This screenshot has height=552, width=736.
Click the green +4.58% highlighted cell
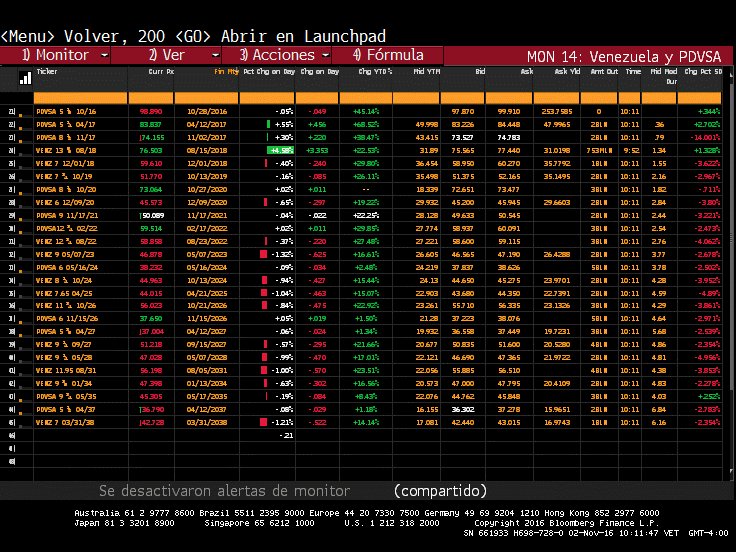[280, 151]
